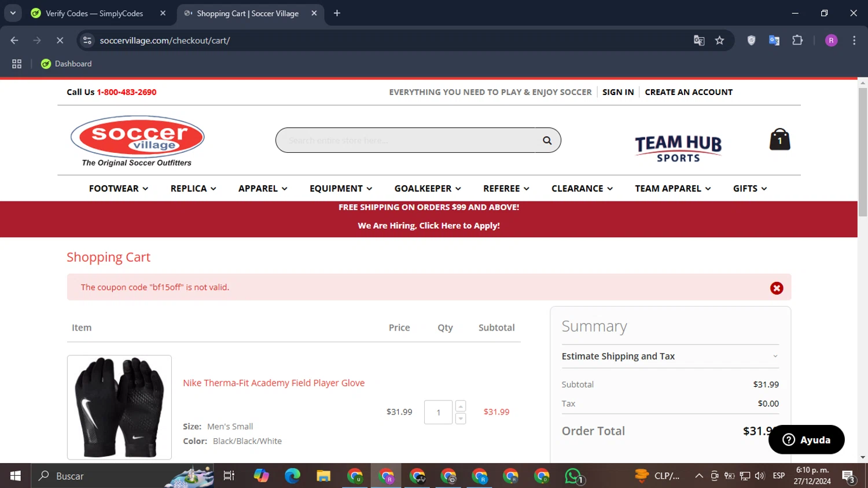Bookmark this page with the star icon
Screen dimensions: 868x488
pos(719,41)
